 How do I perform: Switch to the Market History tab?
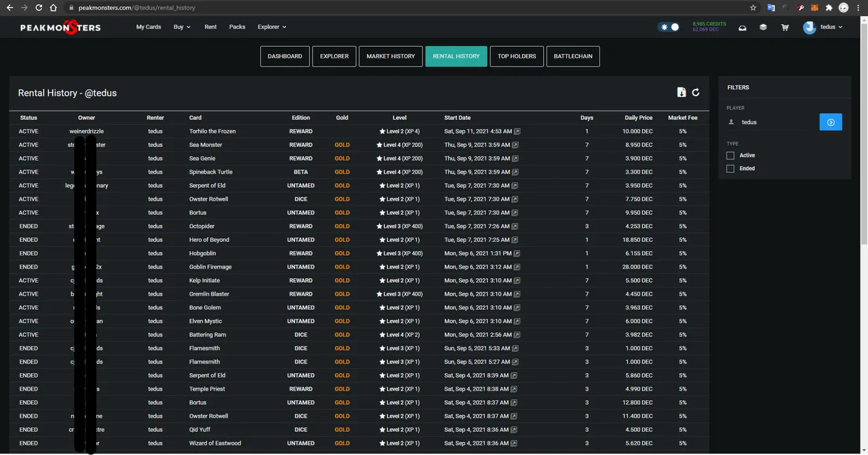pyautogui.click(x=391, y=56)
